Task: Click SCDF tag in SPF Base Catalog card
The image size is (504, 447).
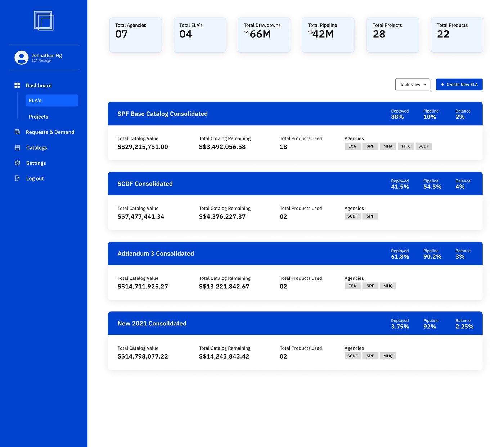Action: [x=424, y=146]
